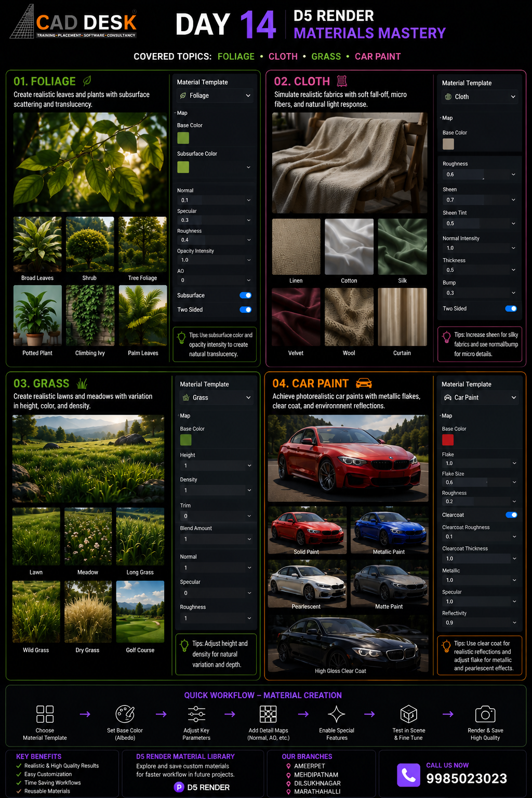The image size is (532, 798).
Task: Click the Test in Scene cube icon
Action: click(409, 714)
